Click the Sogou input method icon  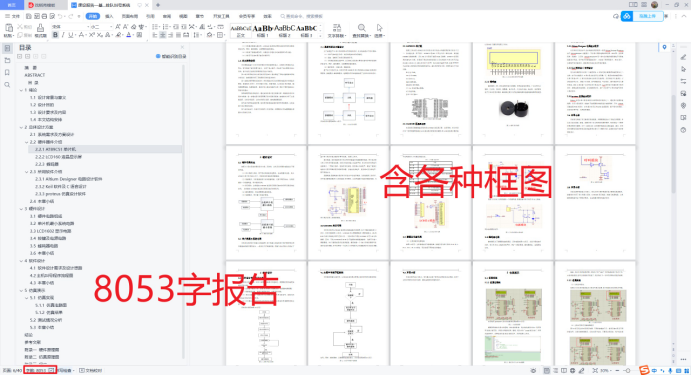pos(644,370)
